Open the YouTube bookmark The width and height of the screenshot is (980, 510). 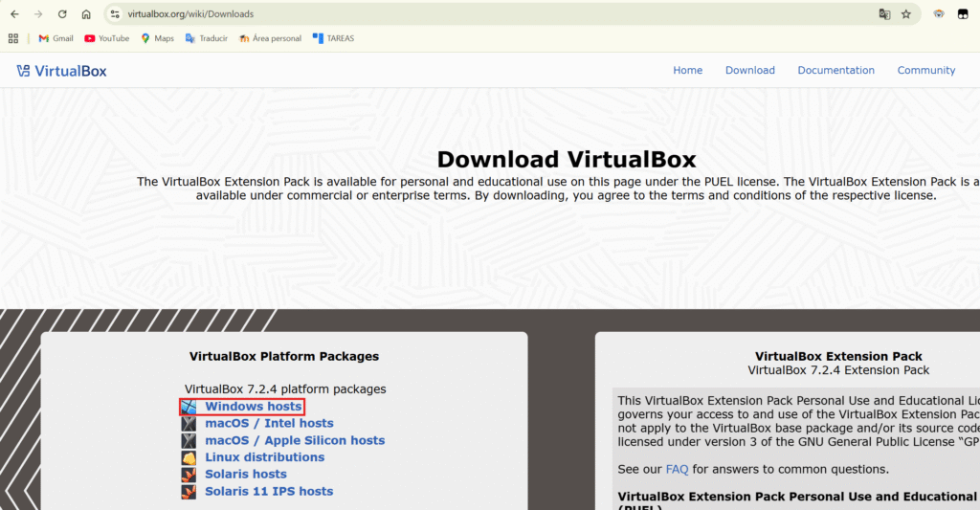106,38
